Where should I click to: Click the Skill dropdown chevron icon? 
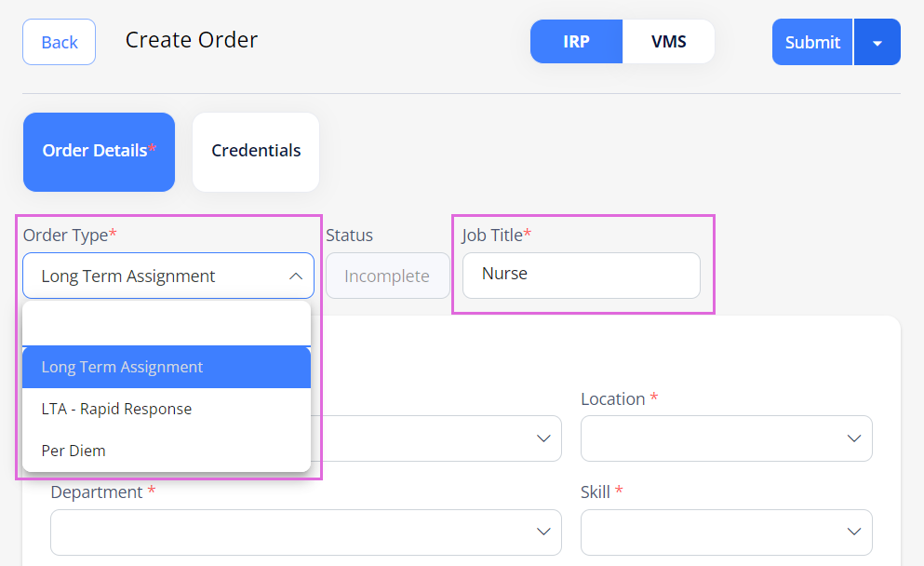[x=853, y=532]
